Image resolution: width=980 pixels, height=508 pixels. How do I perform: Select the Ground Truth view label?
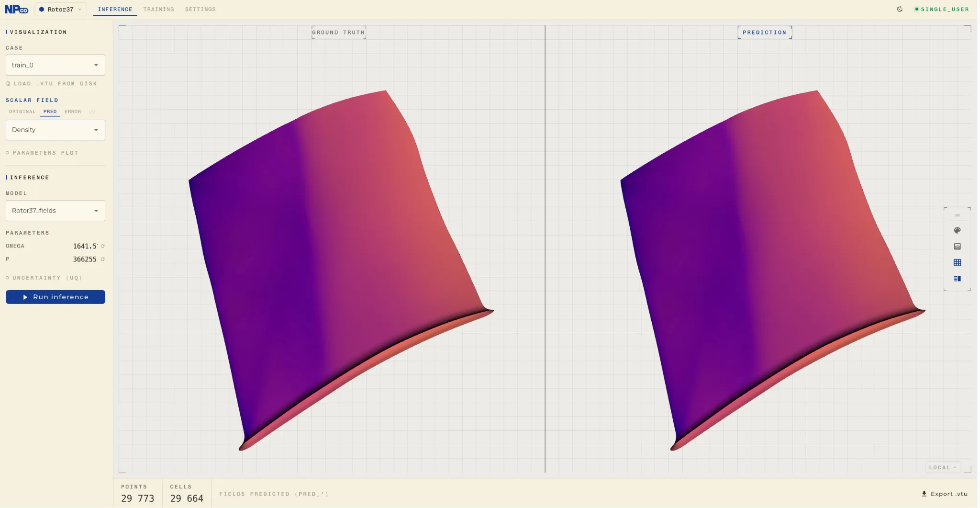pos(338,33)
